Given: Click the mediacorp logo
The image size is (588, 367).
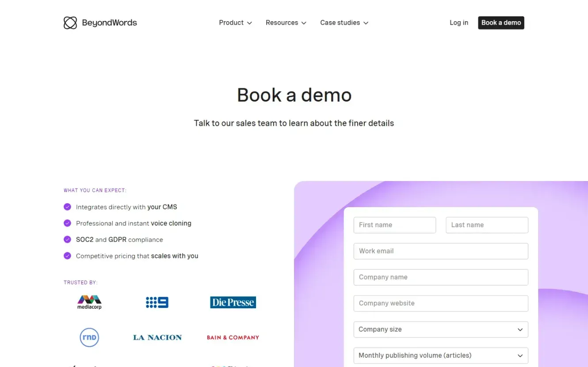Looking at the screenshot, I should (x=89, y=303).
